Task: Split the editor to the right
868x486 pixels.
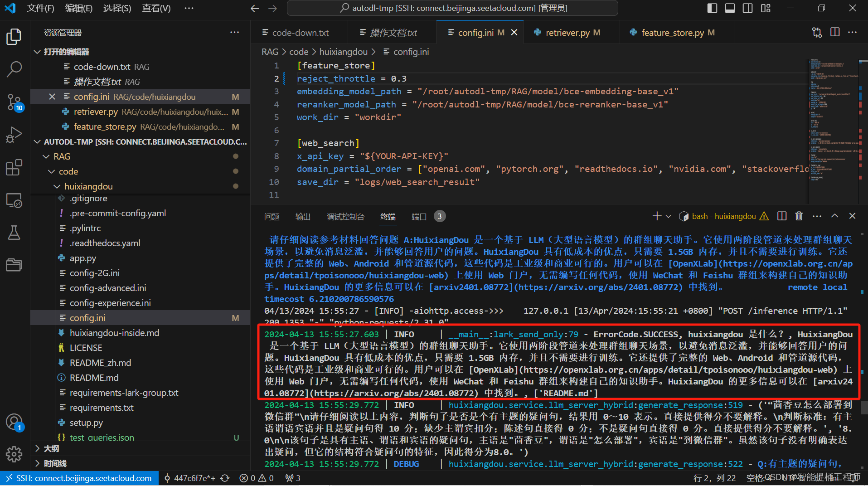Action: coord(835,32)
